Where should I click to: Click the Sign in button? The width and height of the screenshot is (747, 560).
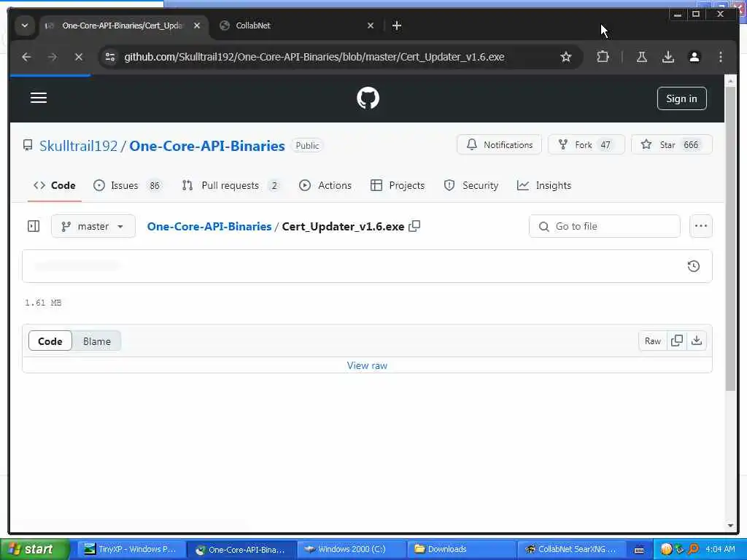pos(681,98)
